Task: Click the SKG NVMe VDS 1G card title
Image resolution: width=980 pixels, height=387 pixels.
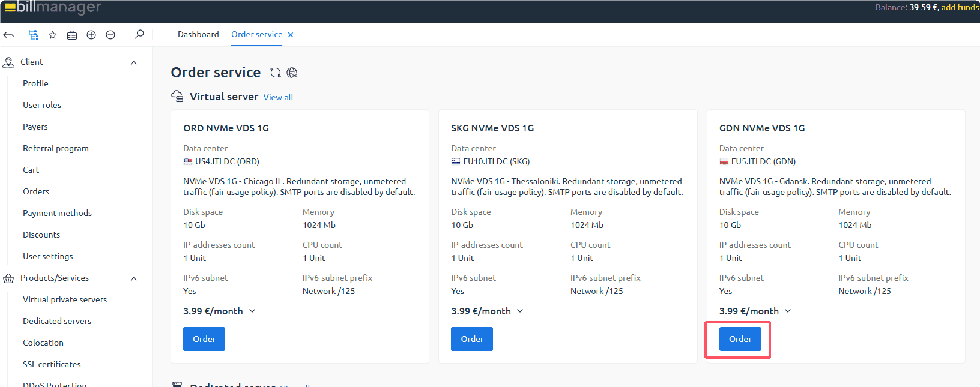Action: point(492,128)
